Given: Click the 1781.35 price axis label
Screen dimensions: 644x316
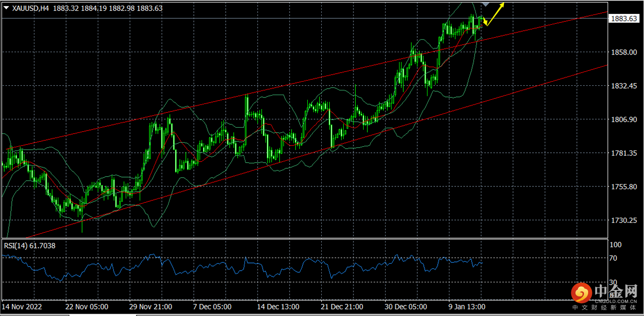Looking at the screenshot, I should click(x=623, y=153).
